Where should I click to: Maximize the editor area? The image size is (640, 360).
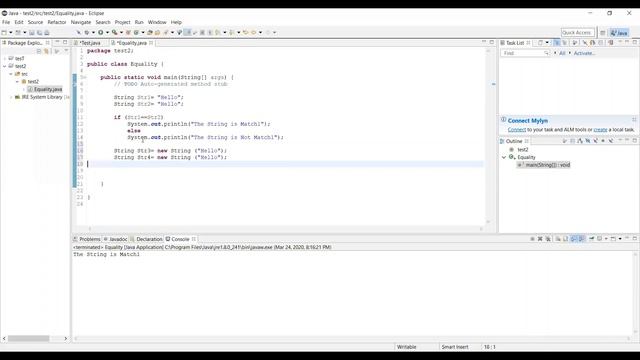click(491, 42)
